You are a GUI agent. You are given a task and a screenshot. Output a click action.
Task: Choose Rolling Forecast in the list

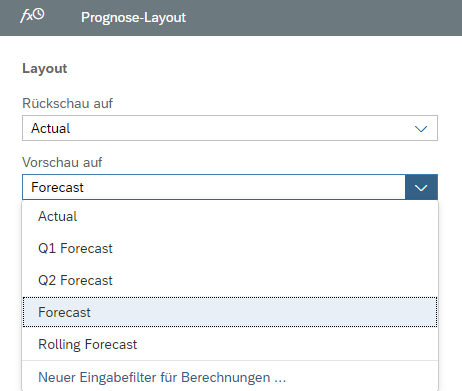click(230, 344)
